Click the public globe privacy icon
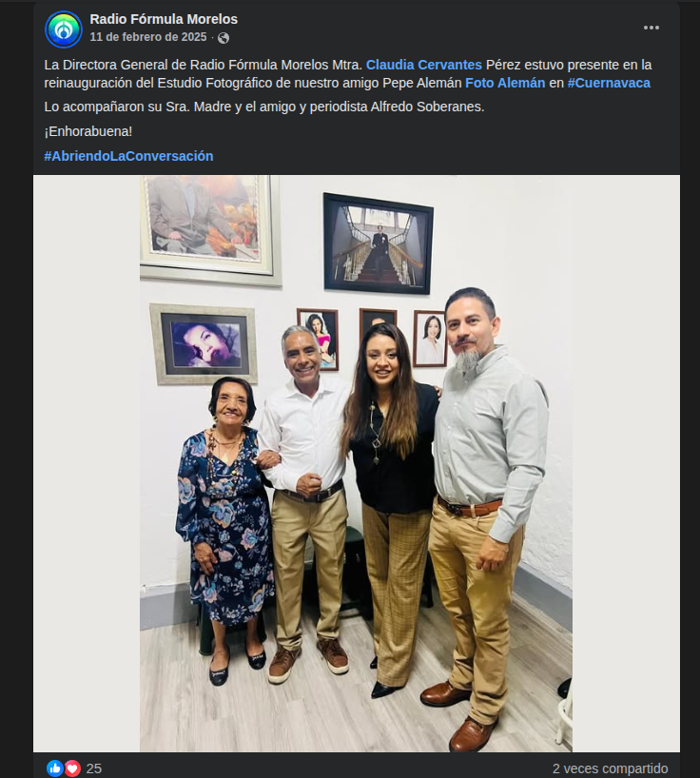 click(x=224, y=38)
